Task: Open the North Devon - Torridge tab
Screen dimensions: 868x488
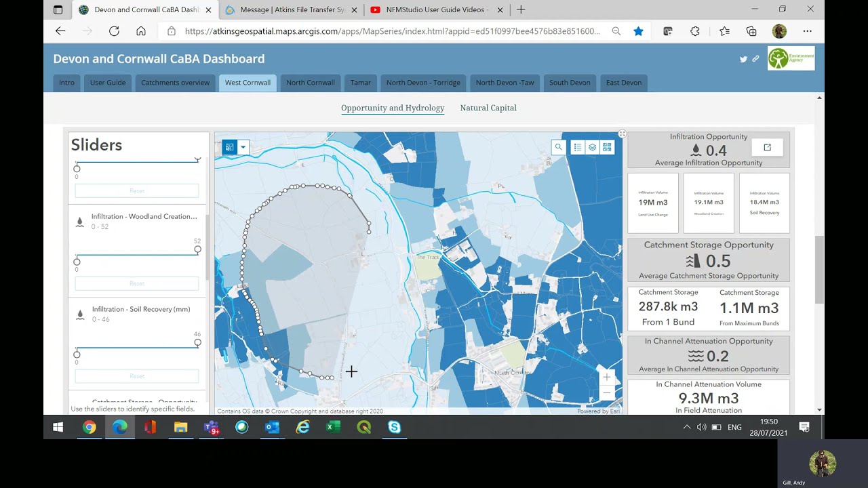Action: (423, 83)
